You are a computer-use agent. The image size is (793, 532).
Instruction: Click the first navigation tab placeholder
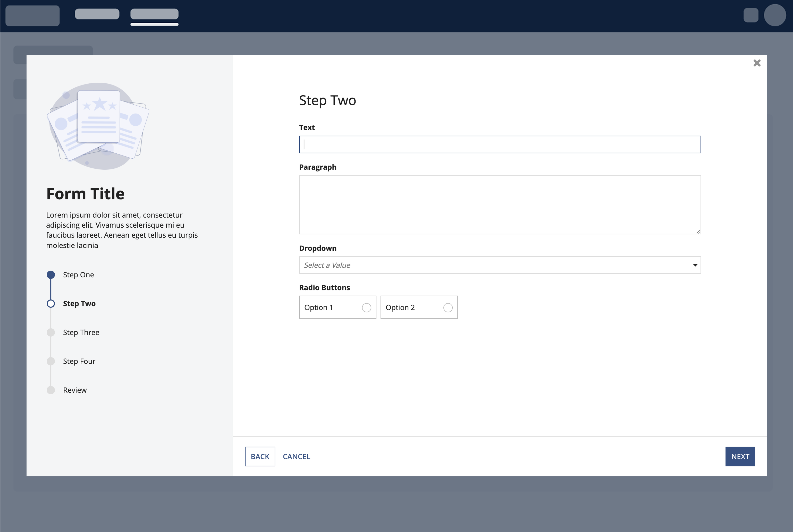point(97,14)
